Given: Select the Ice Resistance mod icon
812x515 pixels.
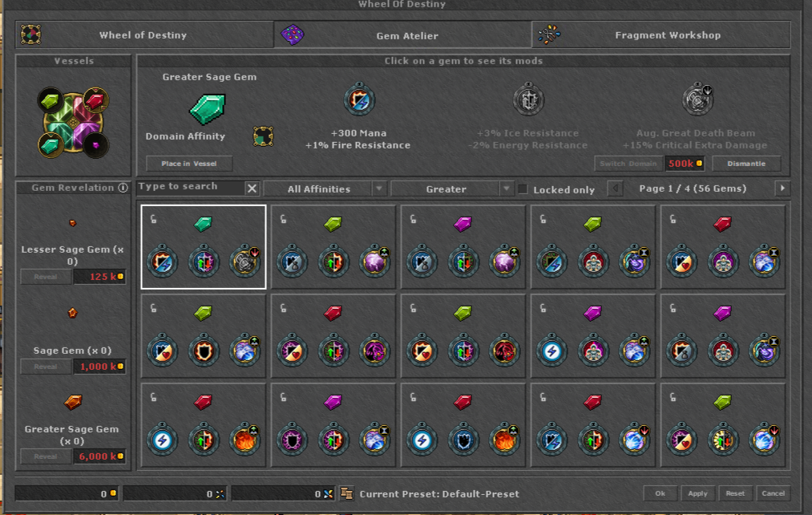Looking at the screenshot, I should pos(528,99).
